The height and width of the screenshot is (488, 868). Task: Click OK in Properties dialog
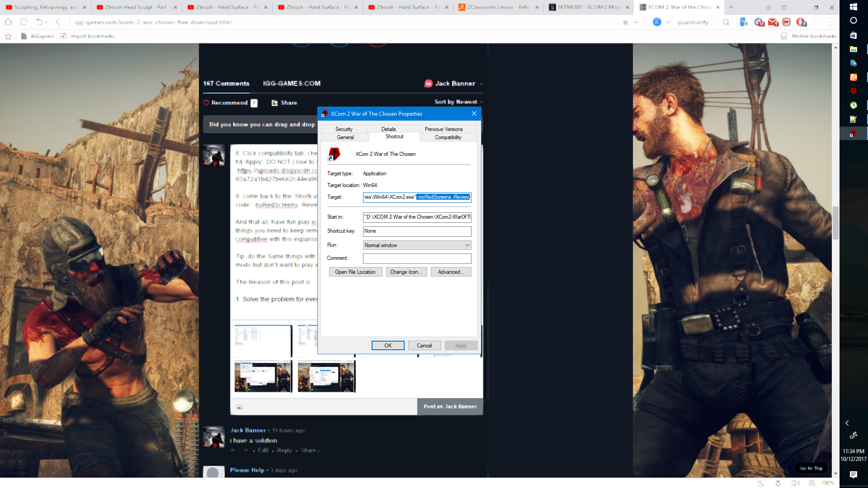(x=388, y=346)
